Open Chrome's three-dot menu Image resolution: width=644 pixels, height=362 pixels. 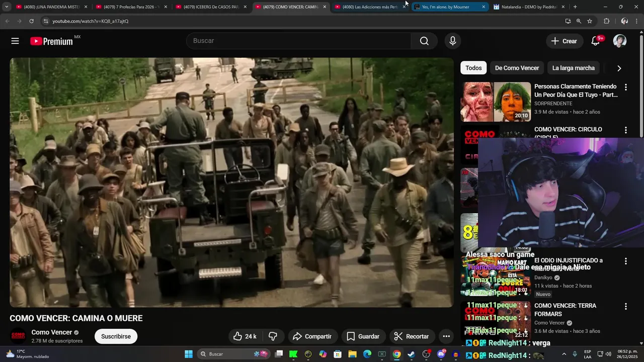[x=636, y=21]
